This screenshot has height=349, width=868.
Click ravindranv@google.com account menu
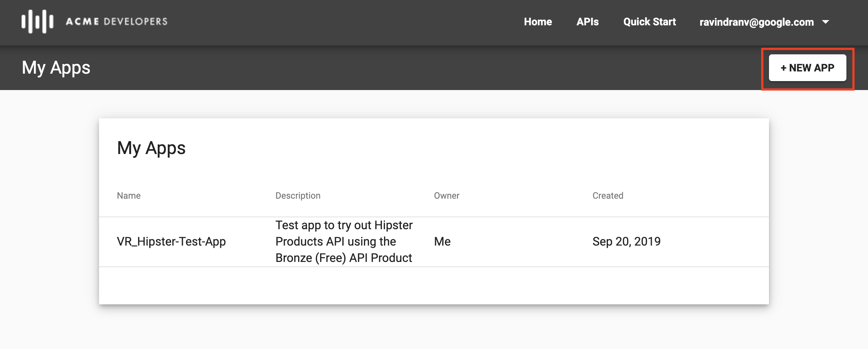pyautogui.click(x=757, y=22)
